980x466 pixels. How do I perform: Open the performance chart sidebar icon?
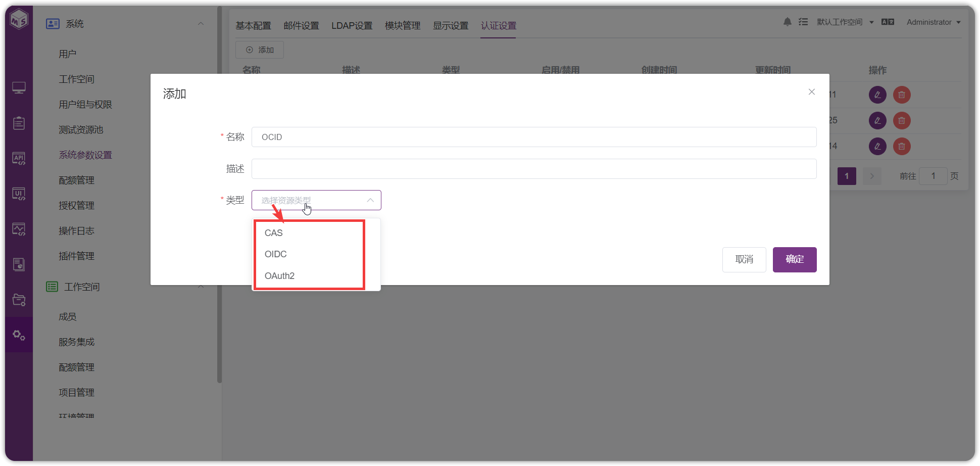click(x=19, y=229)
